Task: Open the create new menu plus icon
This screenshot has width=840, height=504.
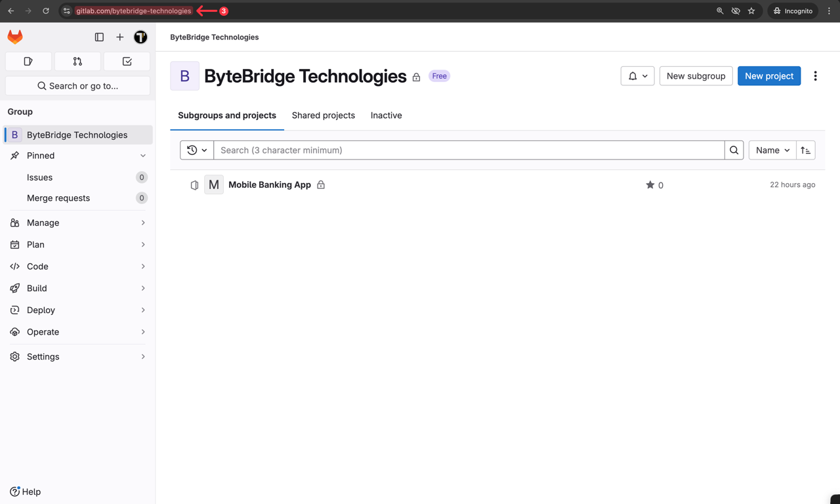Action: 119,37
